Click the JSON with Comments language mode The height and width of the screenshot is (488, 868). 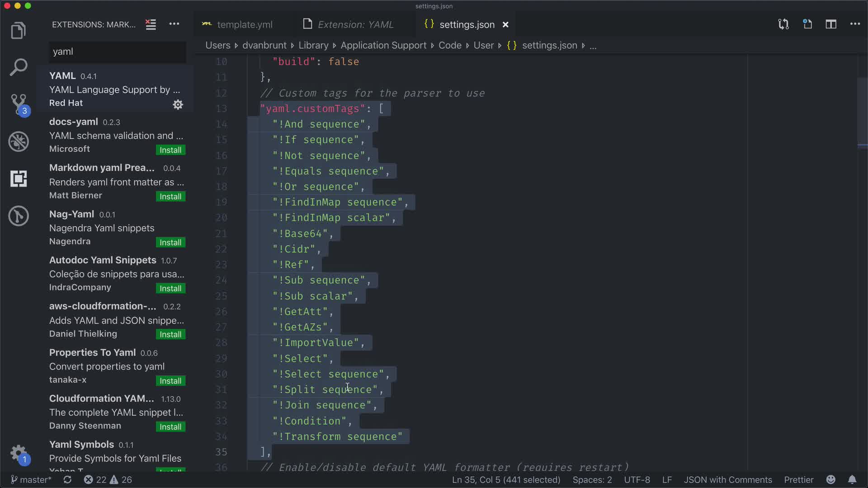727,479
